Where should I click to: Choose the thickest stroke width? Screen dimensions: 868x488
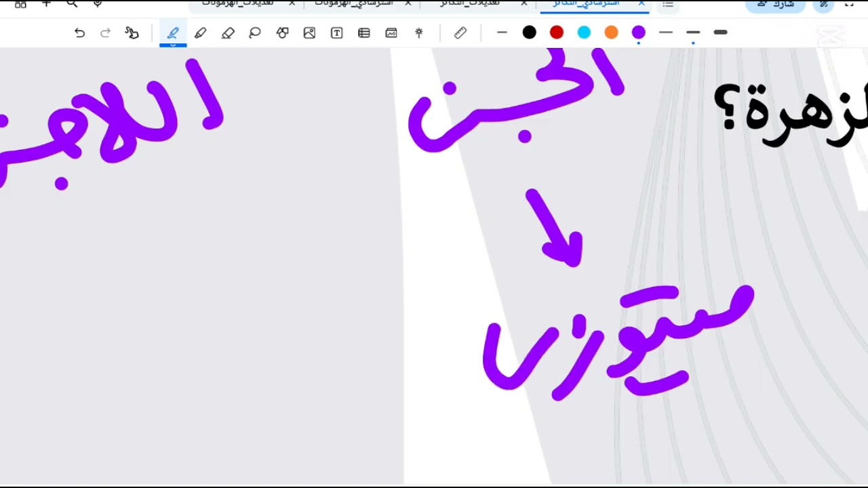click(x=720, y=33)
